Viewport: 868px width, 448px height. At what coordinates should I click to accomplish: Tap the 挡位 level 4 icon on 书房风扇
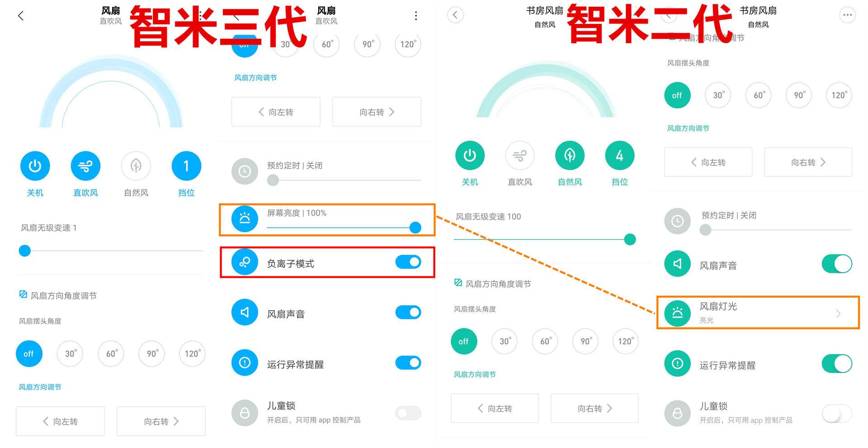(619, 155)
